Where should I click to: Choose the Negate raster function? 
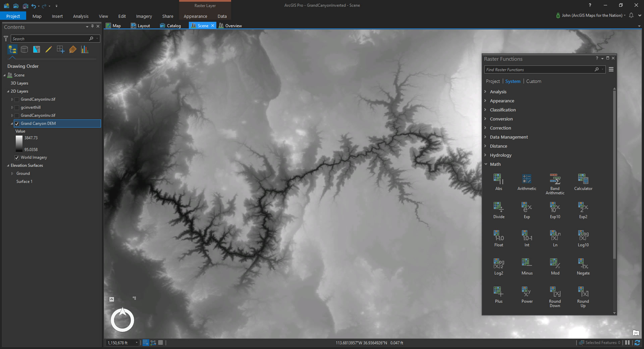pos(583,267)
